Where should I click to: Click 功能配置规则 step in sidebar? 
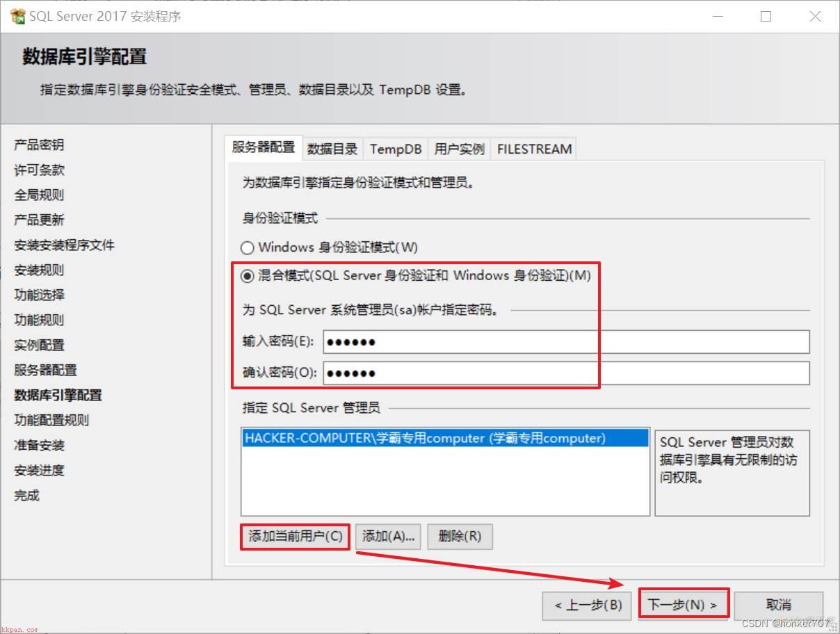51,420
